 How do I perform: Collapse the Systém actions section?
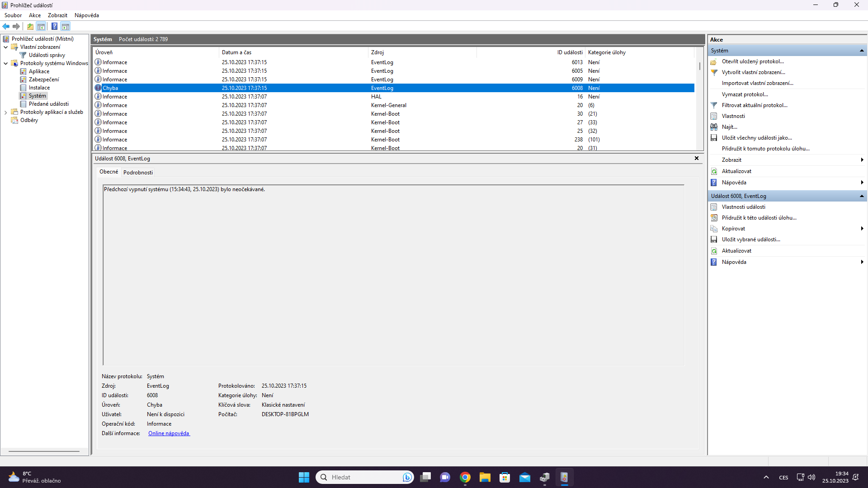[x=862, y=51]
